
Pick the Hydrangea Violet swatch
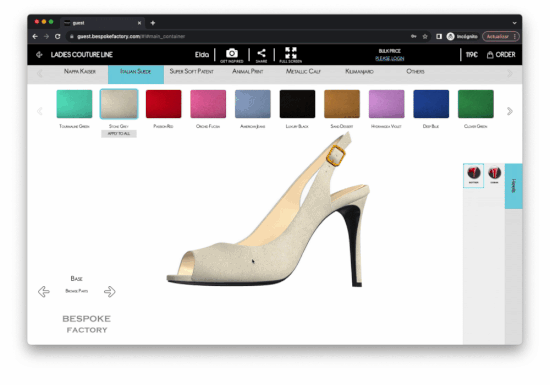(387, 104)
